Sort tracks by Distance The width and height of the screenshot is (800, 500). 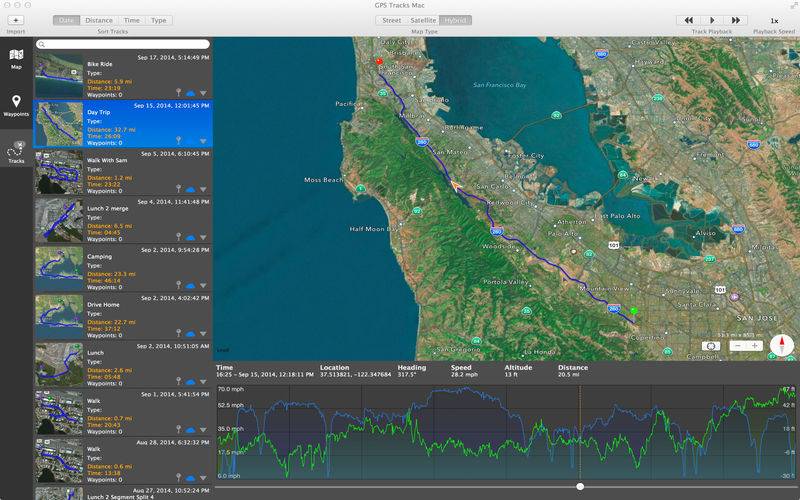[x=99, y=20]
